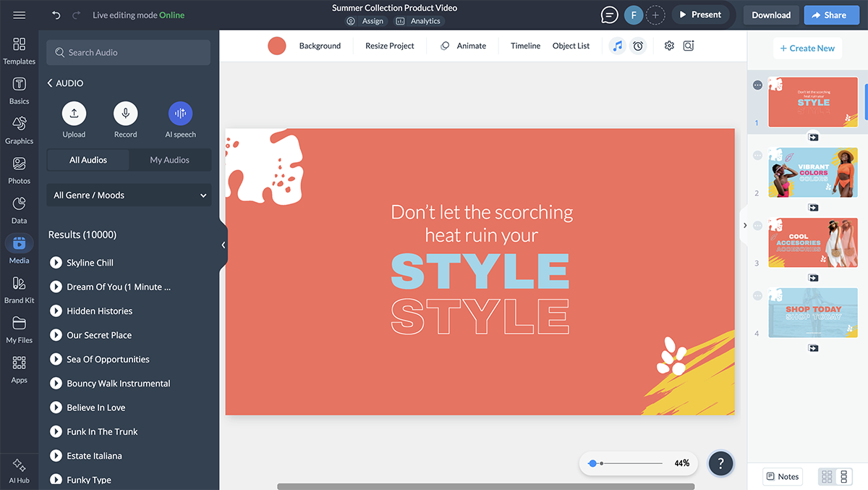
Task: Open the Animate option
Action: (463, 46)
